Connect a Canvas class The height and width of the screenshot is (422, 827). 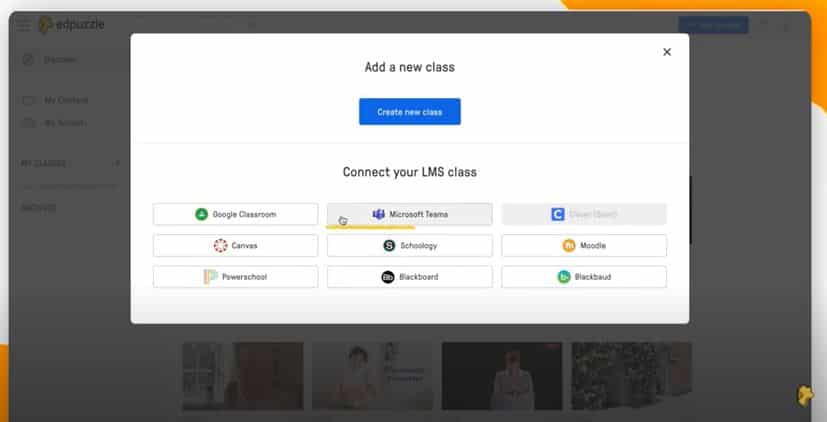pyautogui.click(x=236, y=245)
